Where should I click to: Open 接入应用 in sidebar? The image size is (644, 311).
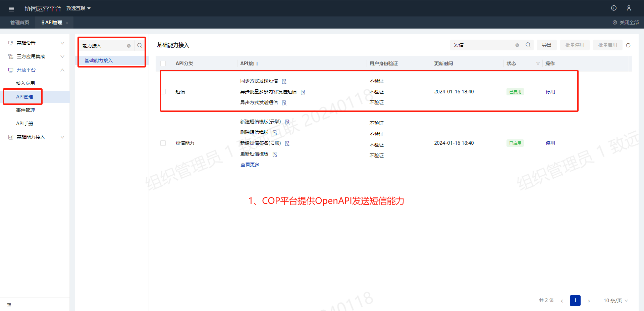pyautogui.click(x=25, y=83)
